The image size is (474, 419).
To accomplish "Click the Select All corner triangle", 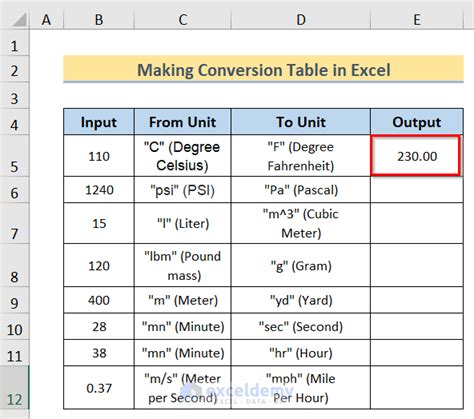I will [x=19, y=20].
